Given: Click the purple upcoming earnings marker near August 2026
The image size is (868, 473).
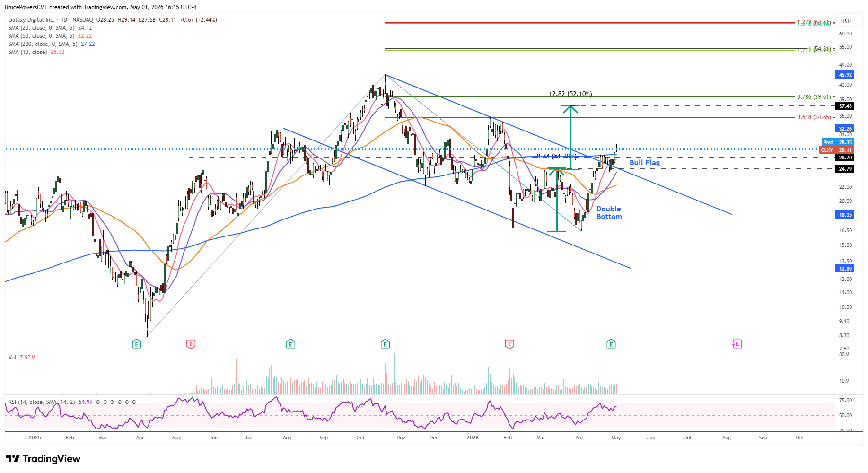Looking at the screenshot, I should pyautogui.click(x=737, y=344).
